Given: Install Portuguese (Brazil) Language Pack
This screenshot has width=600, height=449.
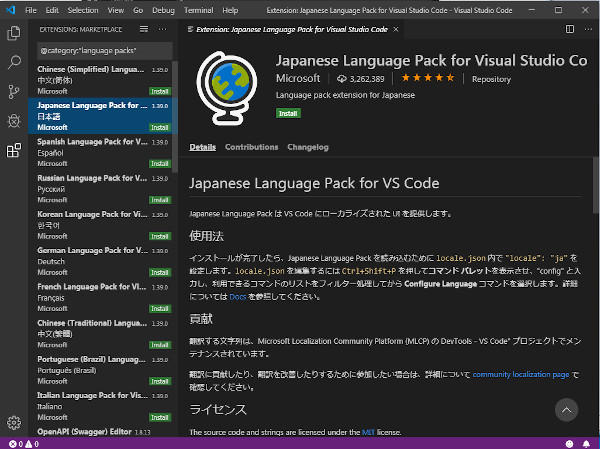Looking at the screenshot, I should (x=160, y=381).
